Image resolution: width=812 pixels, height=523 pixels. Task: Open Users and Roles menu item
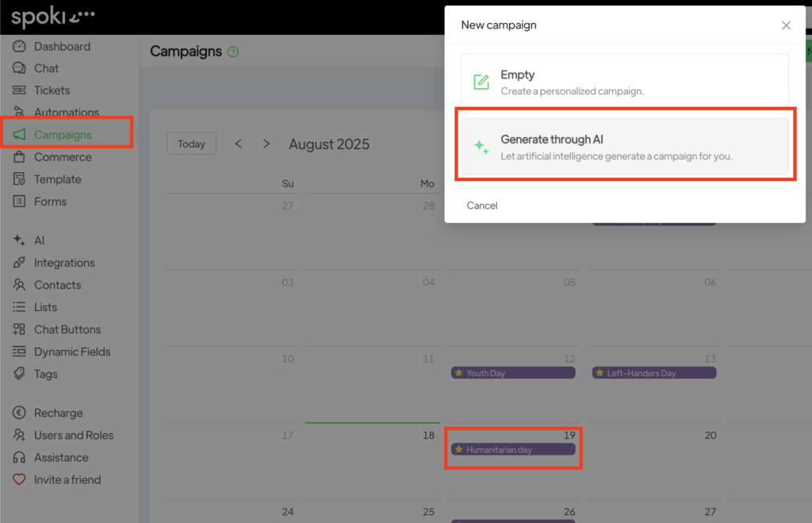[73, 435]
